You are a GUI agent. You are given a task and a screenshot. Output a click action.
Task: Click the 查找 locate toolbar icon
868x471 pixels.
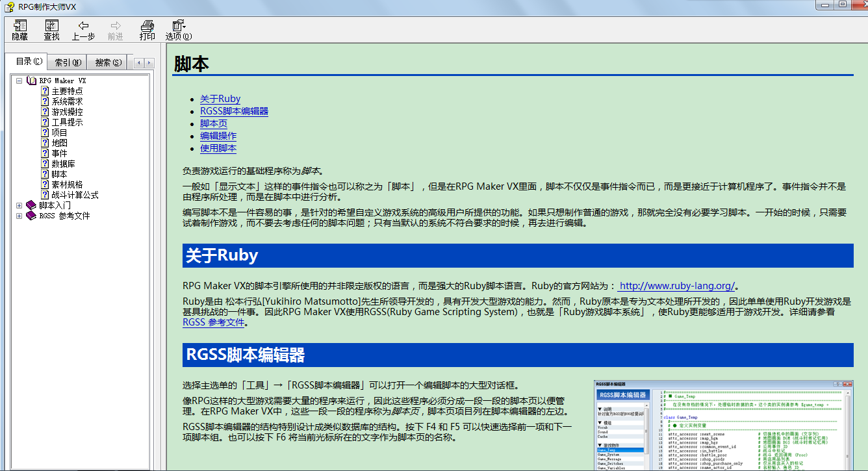coord(52,26)
